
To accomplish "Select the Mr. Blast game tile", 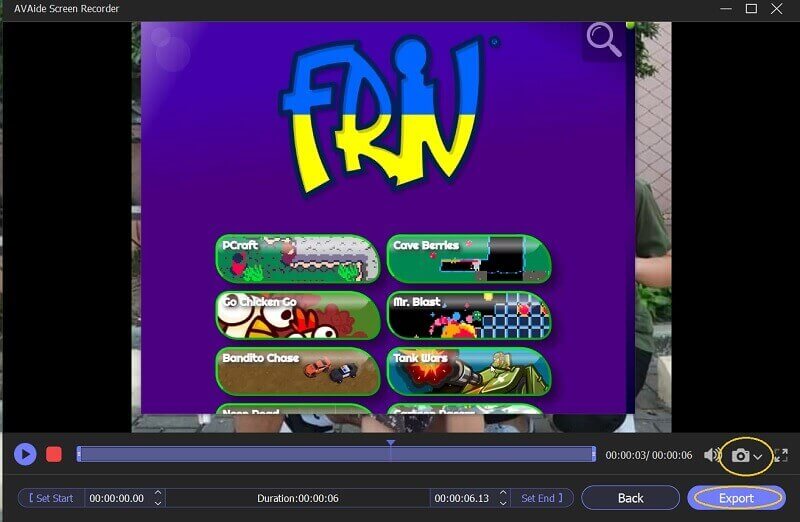I will (469, 315).
